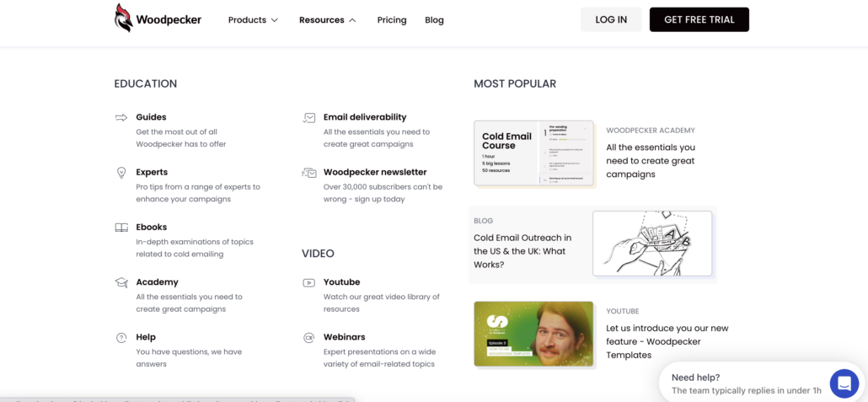868x402 pixels.
Task: Click the LOG IN button
Action: click(x=611, y=19)
